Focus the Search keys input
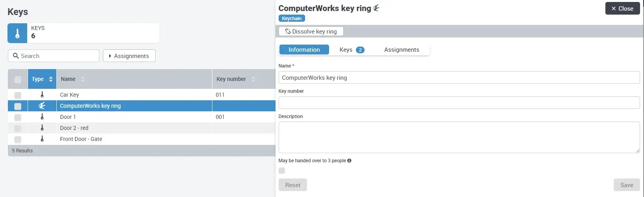The image size is (644, 197). pos(54,56)
